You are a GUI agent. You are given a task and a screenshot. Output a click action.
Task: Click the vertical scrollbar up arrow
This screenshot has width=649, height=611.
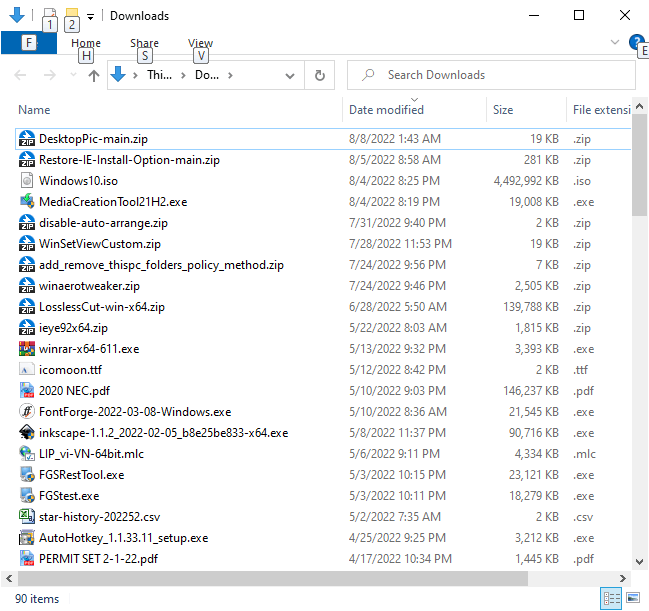(639, 106)
